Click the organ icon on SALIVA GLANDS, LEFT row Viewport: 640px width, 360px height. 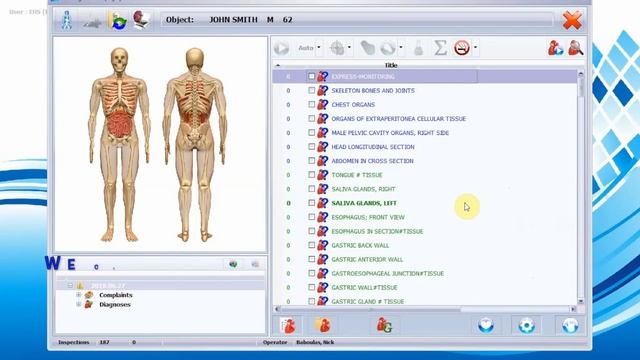(x=322, y=203)
